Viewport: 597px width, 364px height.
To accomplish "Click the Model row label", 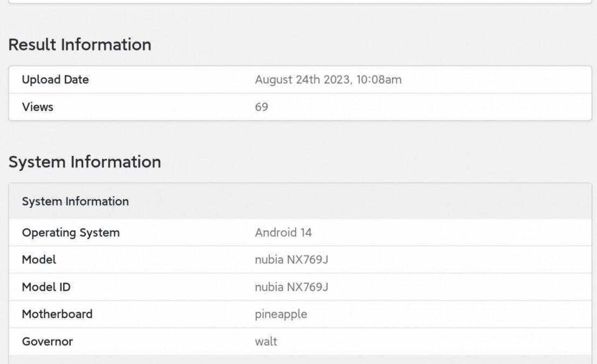I will 39,259.
